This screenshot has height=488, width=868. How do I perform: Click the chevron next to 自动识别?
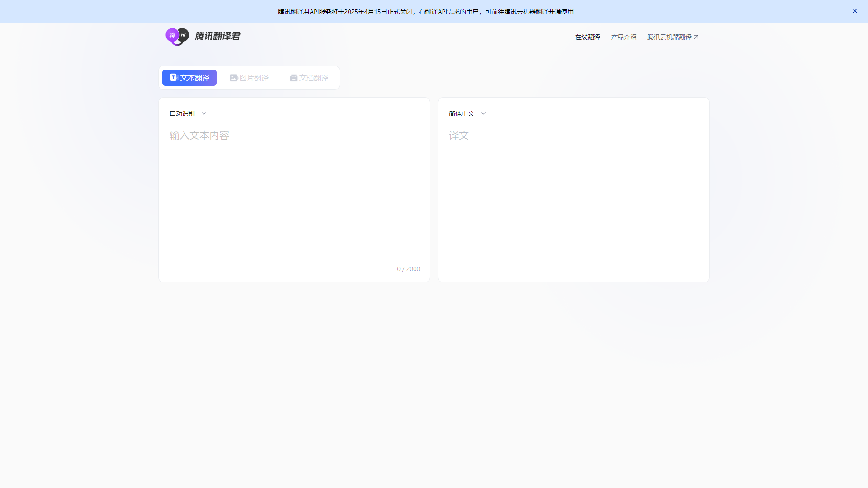click(203, 113)
